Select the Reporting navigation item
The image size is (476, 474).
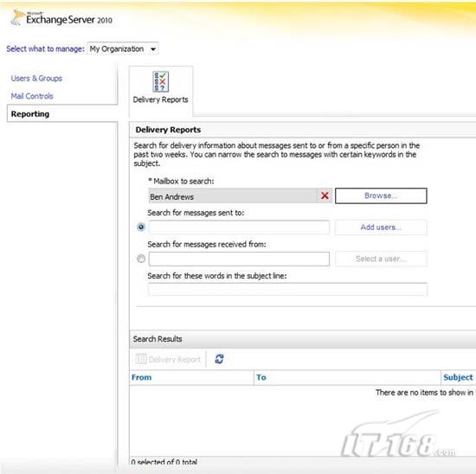click(x=30, y=114)
